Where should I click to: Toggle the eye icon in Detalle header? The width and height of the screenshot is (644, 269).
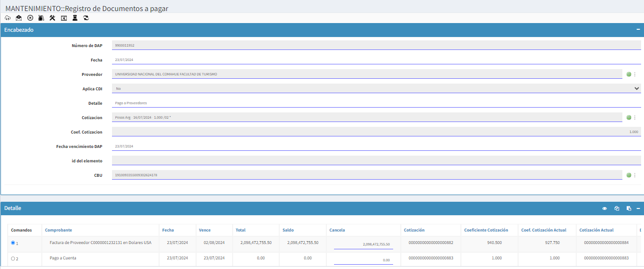pyautogui.click(x=605, y=208)
